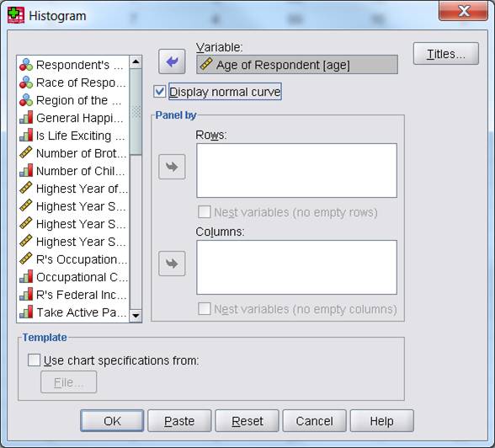The image size is (495, 448).
Task: Confirm with the OK button
Action: coord(112,421)
